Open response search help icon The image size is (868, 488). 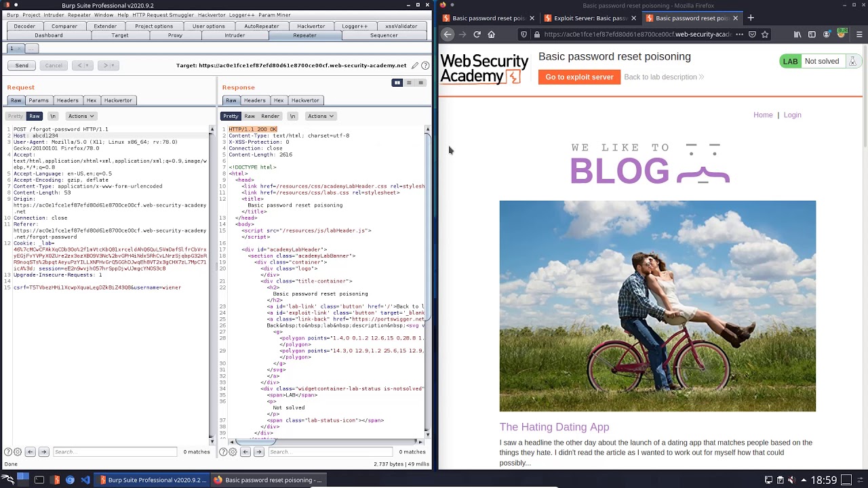(223, 452)
